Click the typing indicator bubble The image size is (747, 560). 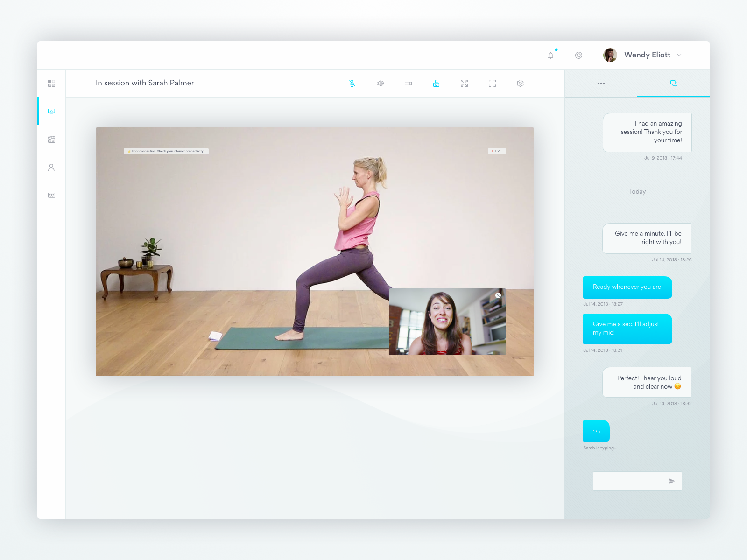click(596, 431)
